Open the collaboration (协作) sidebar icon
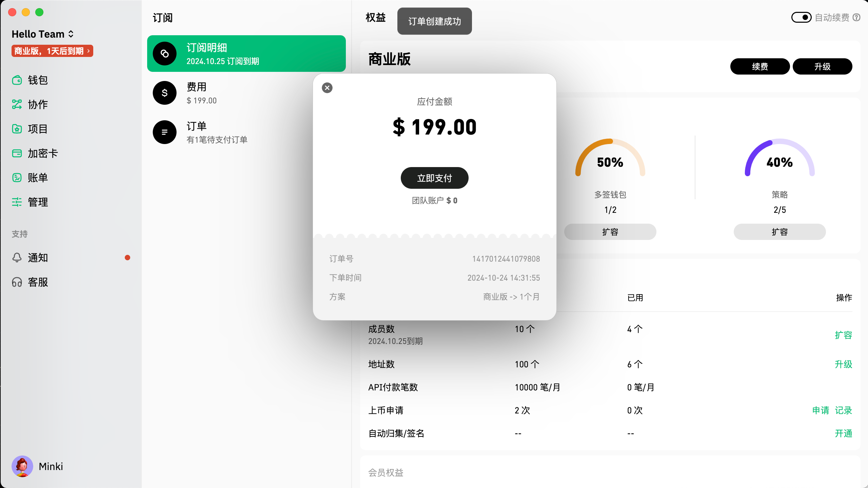The width and height of the screenshot is (868, 488). coord(17,104)
